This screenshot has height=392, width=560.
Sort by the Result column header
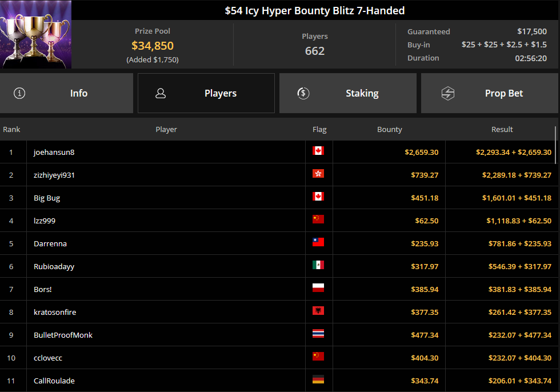(x=502, y=129)
